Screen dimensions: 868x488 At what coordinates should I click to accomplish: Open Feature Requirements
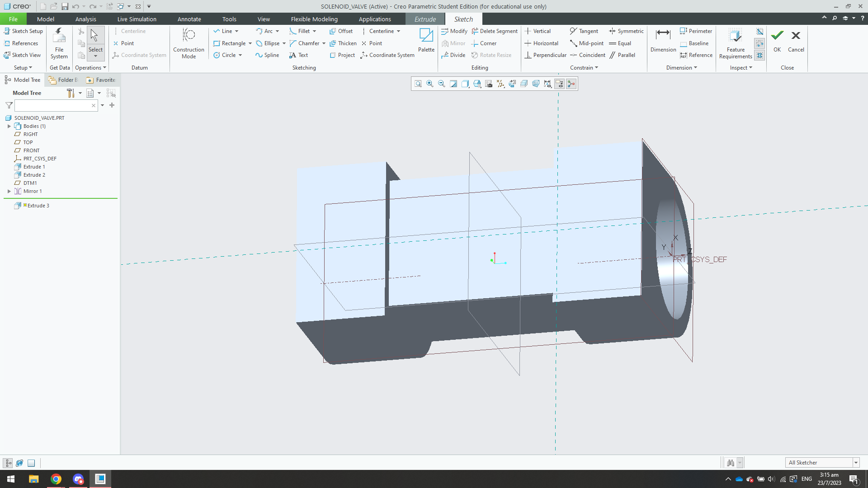coord(735,43)
